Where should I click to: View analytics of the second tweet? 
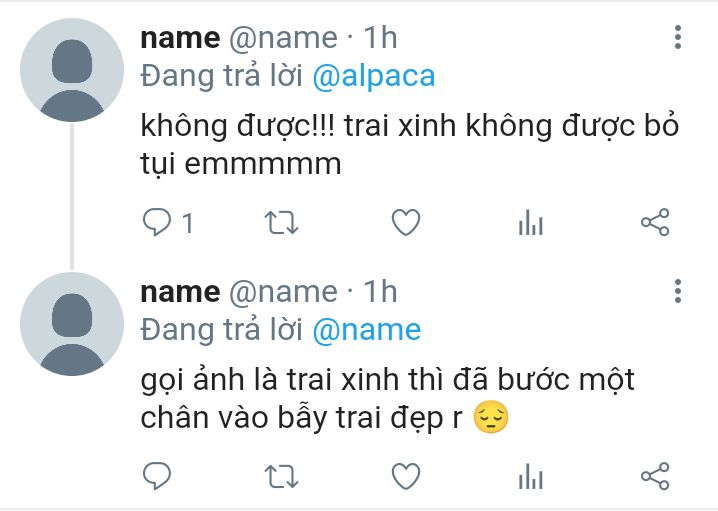click(531, 476)
